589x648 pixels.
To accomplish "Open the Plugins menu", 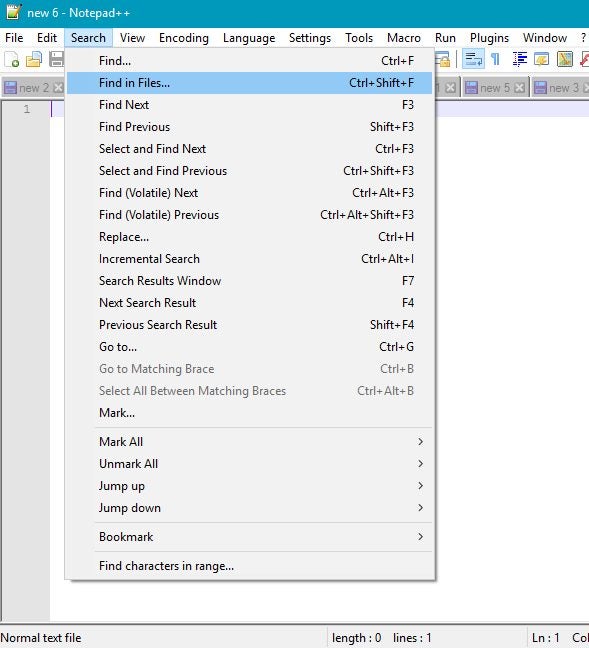I will click(x=489, y=38).
